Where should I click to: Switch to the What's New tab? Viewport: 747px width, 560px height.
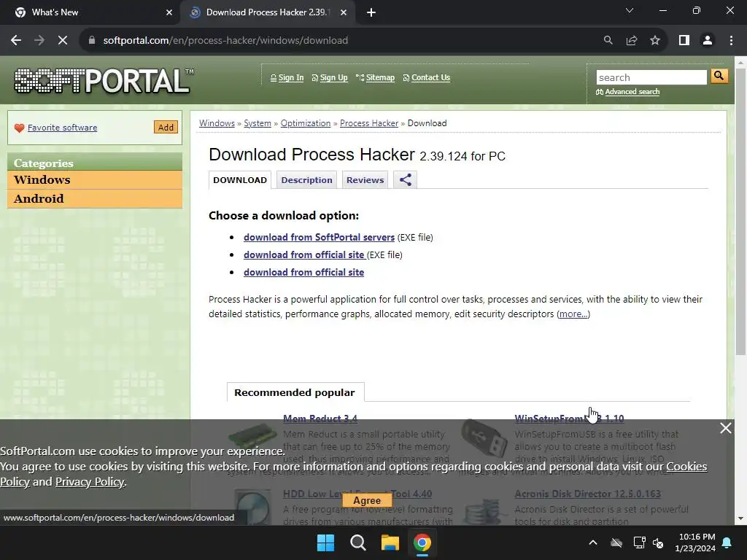(90, 12)
